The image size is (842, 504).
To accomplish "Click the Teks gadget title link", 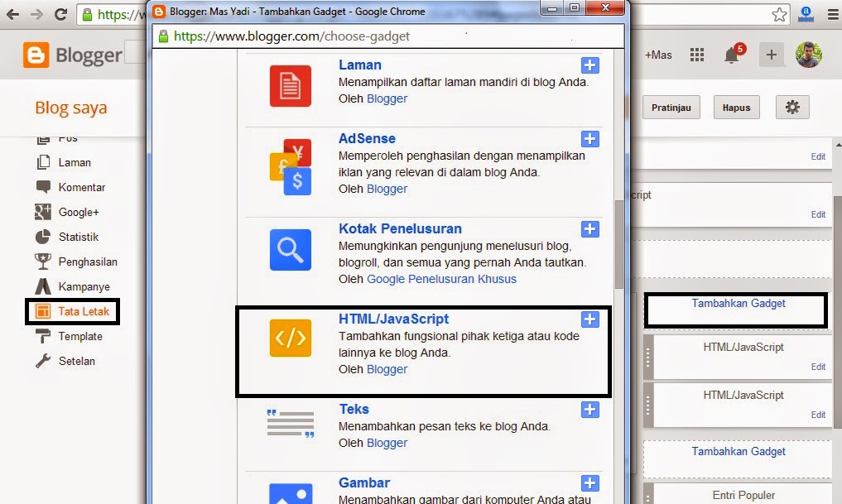I will [354, 409].
